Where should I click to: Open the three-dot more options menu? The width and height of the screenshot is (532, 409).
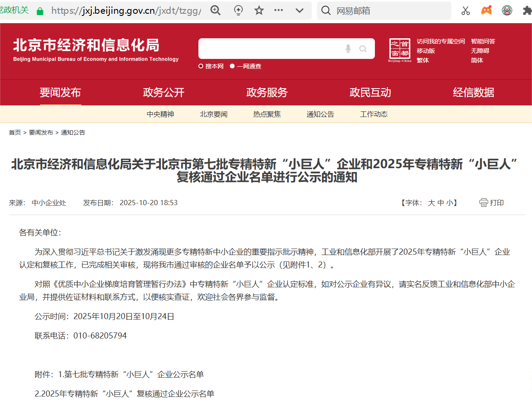[279, 11]
